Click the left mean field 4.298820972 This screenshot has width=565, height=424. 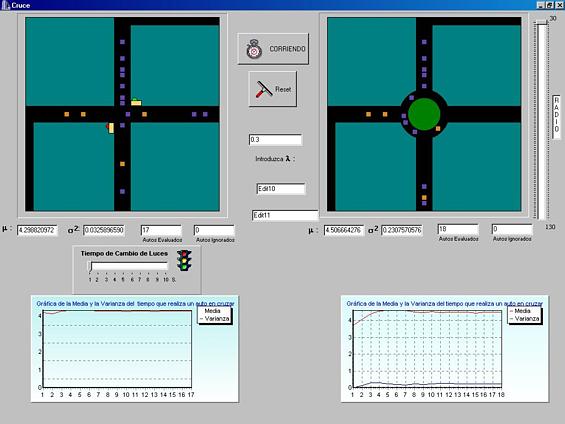(x=37, y=230)
